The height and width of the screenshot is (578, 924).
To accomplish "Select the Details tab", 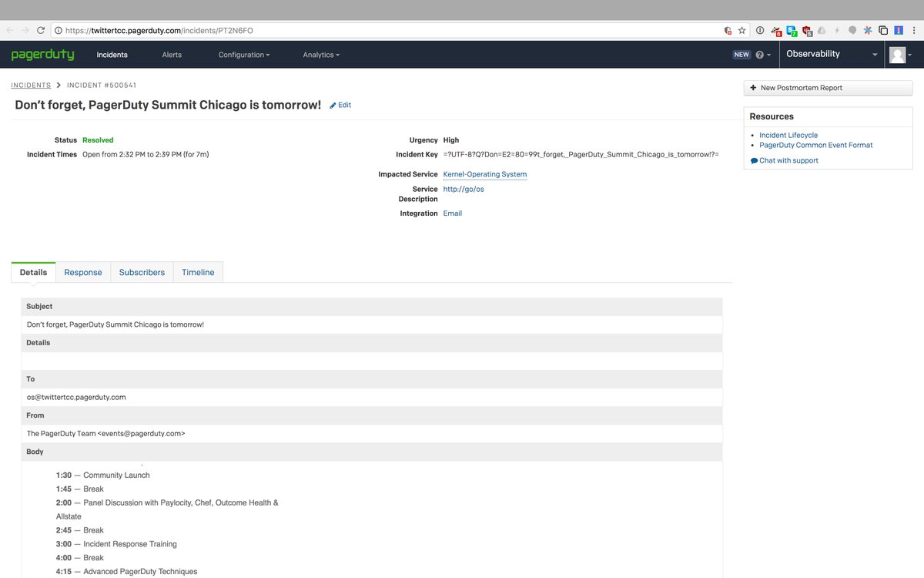I will click(x=33, y=272).
